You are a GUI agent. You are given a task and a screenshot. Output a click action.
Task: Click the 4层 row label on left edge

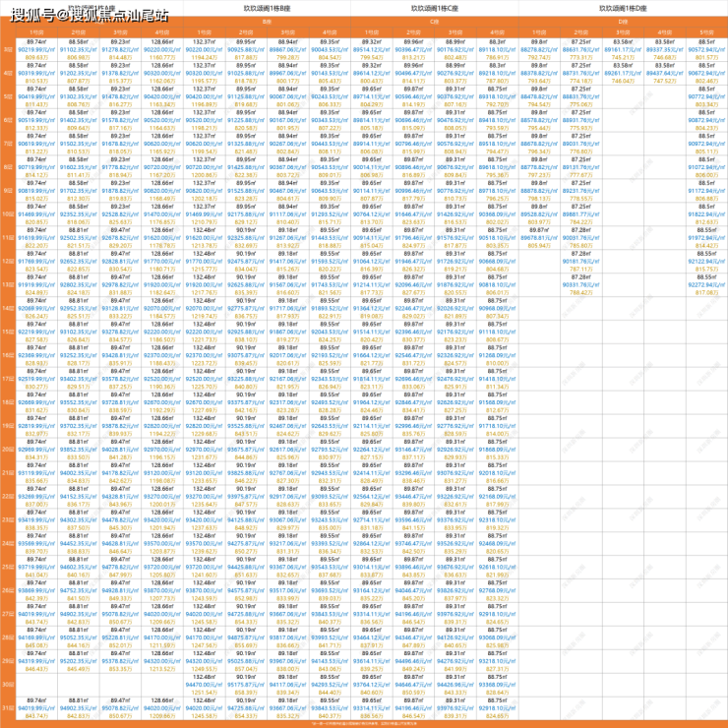coord(8,74)
